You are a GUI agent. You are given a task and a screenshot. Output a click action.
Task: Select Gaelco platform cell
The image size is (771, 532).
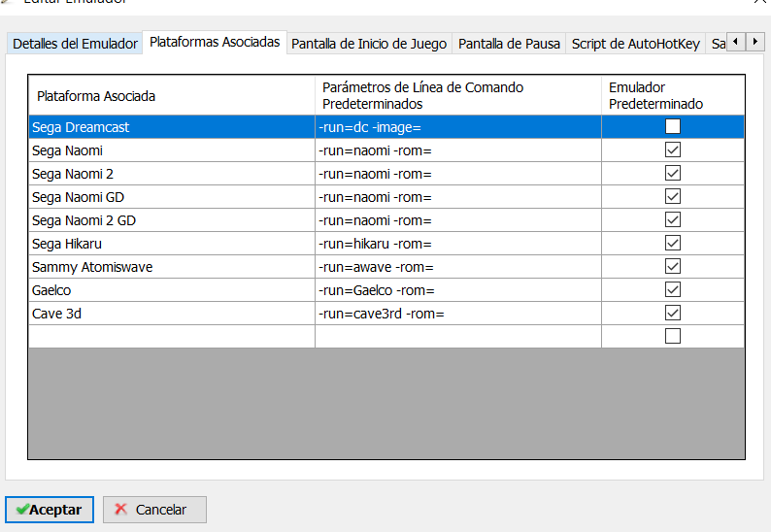tap(172, 290)
